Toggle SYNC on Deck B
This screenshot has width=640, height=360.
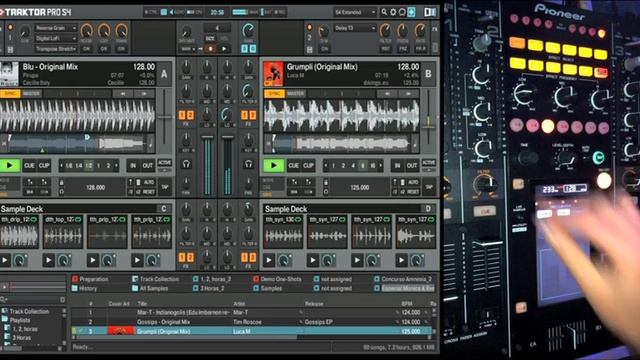274,94
